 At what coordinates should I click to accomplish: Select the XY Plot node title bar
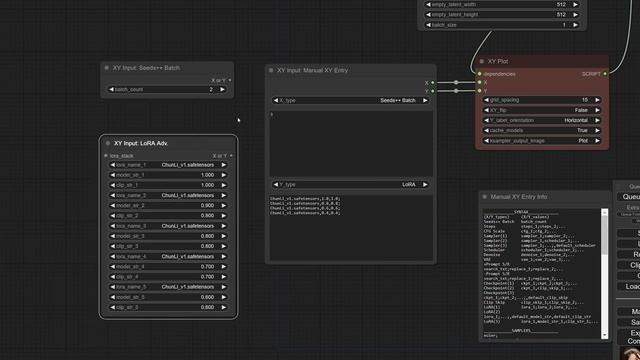coord(542,61)
